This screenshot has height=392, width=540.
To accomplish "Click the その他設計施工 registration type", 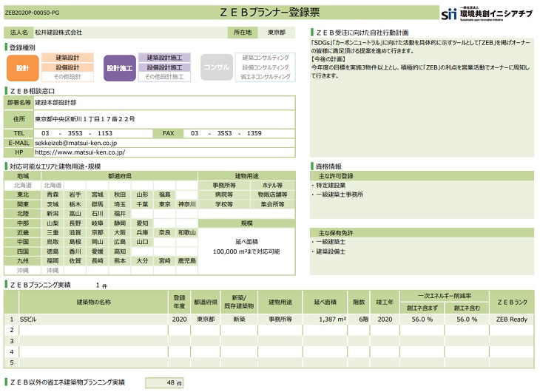I will pos(164,76).
